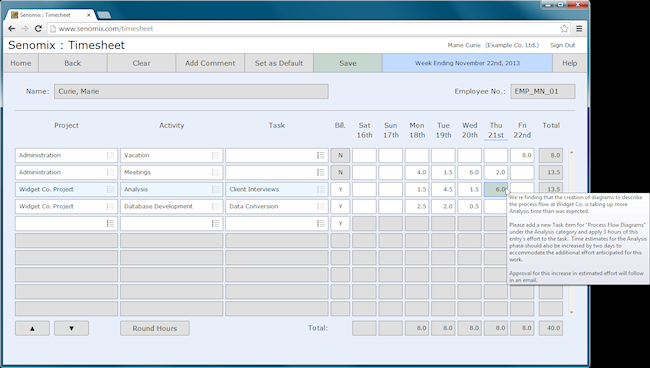
Task: Click the grand total 40.0 box
Action: 551,328
